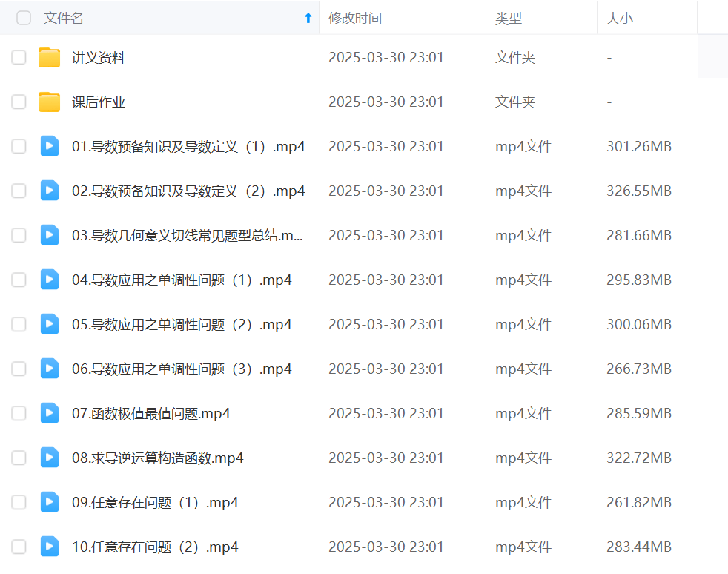The height and width of the screenshot is (574, 728).
Task: Open file 03.导数几何意义切线常见题型总结
Action: (x=187, y=235)
